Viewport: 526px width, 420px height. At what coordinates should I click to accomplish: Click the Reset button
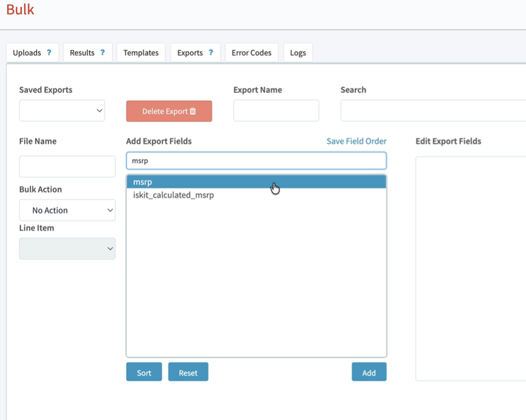188,372
